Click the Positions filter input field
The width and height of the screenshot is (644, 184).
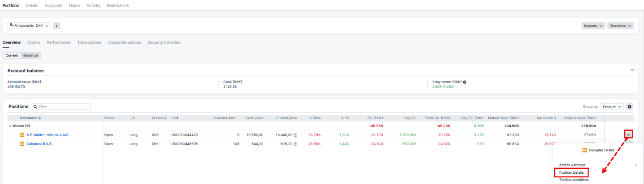64,107
